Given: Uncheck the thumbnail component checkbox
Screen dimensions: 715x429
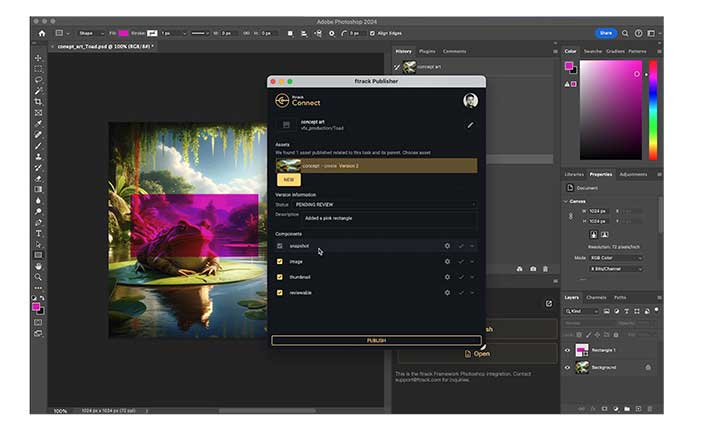Looking at the screenshot, I should (280, 277).
